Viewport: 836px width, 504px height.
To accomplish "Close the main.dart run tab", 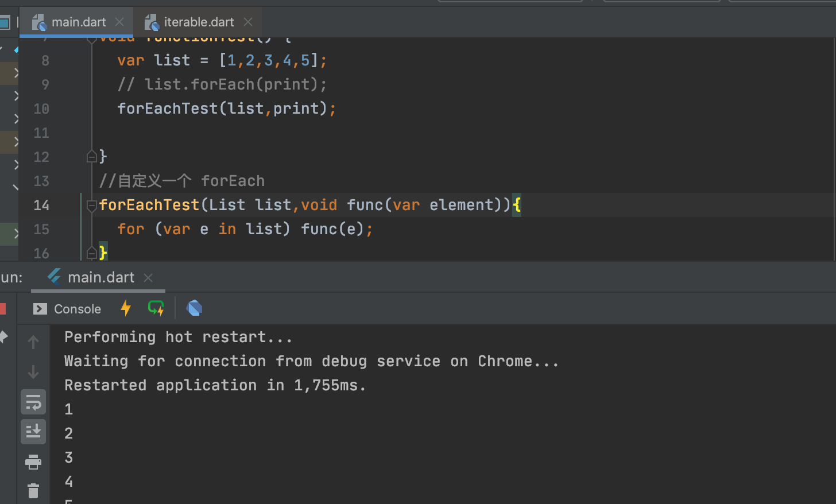I will [x=148, y=277].
